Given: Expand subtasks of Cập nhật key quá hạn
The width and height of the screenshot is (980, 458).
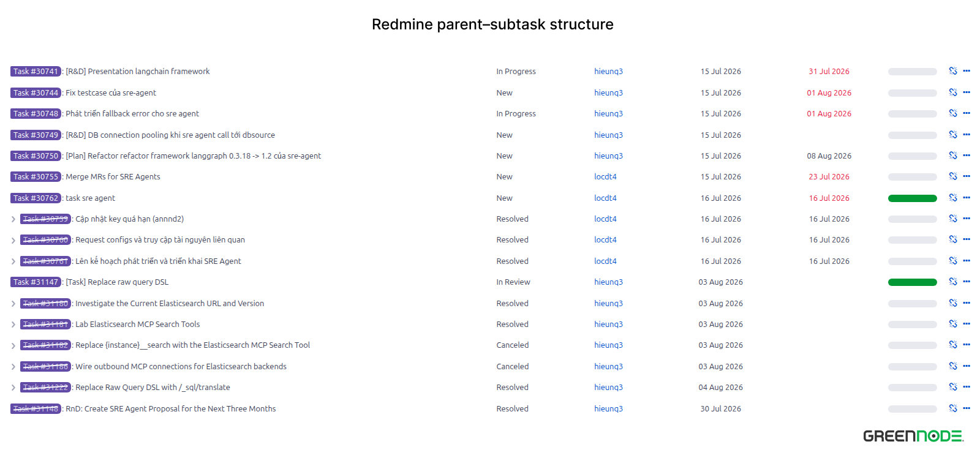Looking at the screenshot, I should tap(13, 219).
